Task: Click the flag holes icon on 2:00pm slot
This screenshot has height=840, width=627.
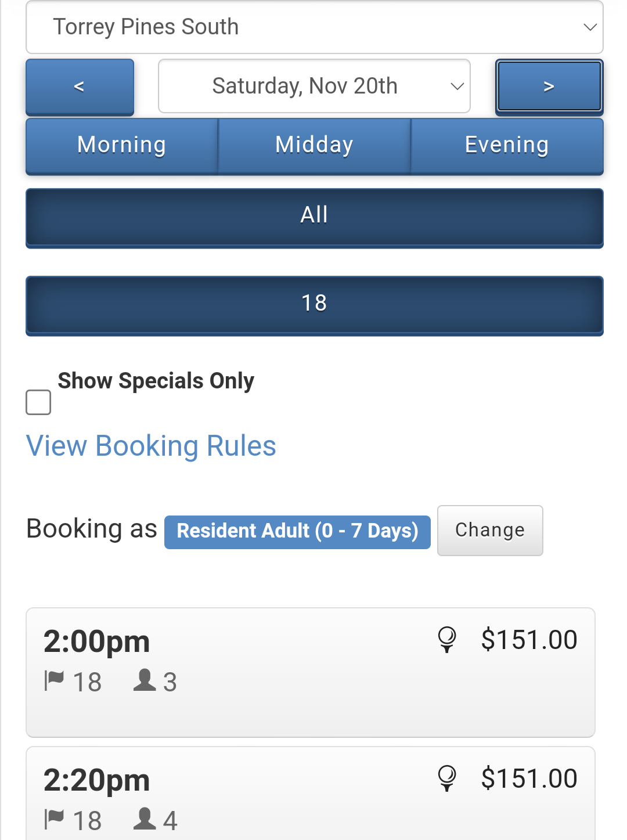Action: point(54,680)
